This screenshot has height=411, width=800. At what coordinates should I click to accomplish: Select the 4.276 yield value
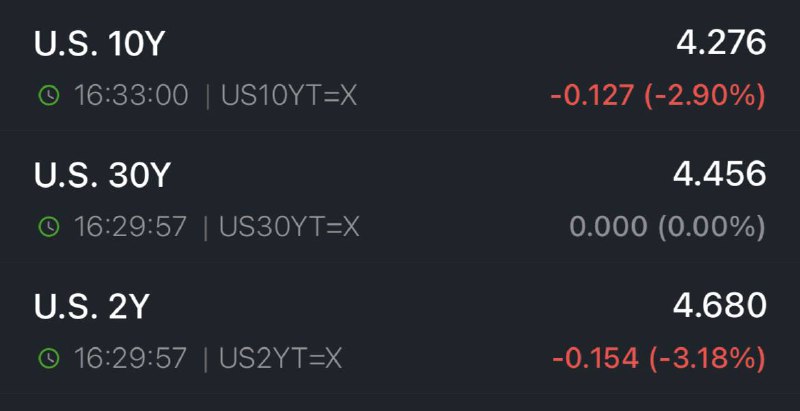[721, 42]
